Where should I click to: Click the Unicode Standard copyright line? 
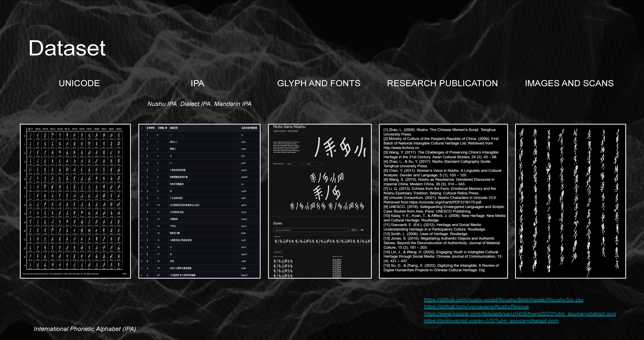61,274
